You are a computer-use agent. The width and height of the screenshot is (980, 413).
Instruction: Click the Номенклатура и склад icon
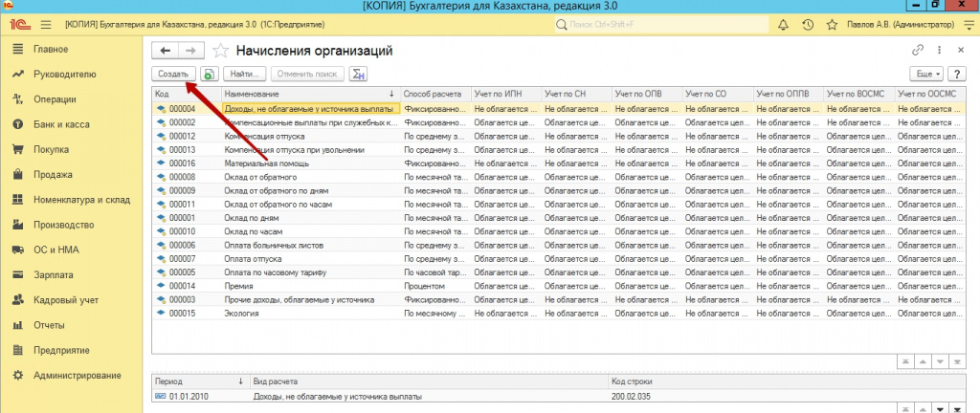click(18, 200)
